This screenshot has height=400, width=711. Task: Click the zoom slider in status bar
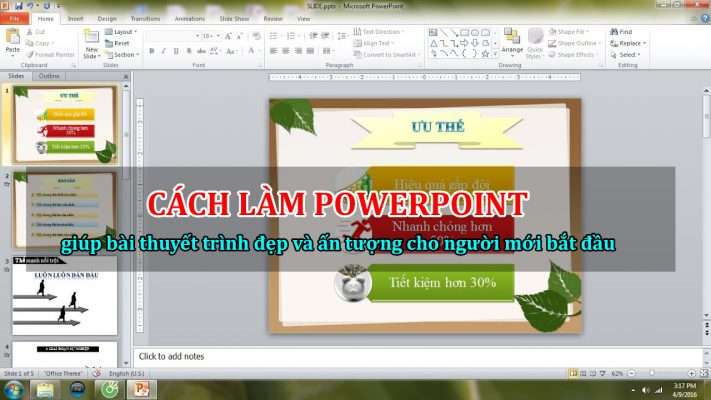(x=658, y=372)
